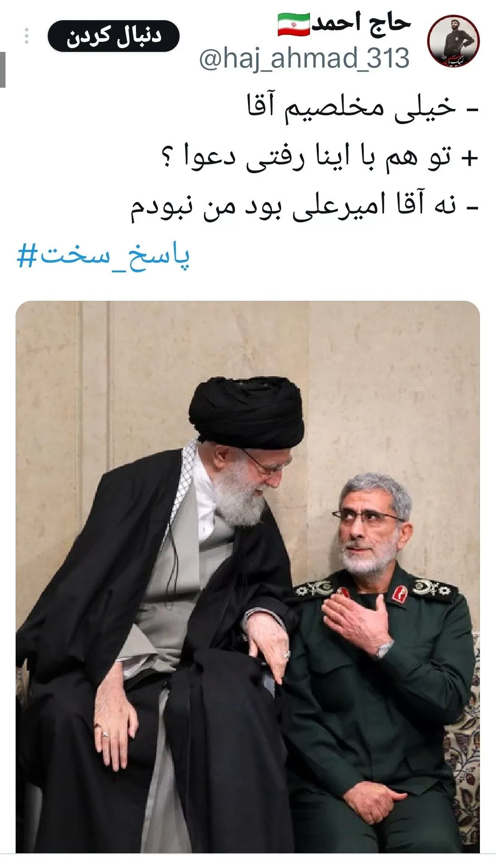
Task: Open the #پاسخ_سخت hashtag link
Action: tap(103, 256)
